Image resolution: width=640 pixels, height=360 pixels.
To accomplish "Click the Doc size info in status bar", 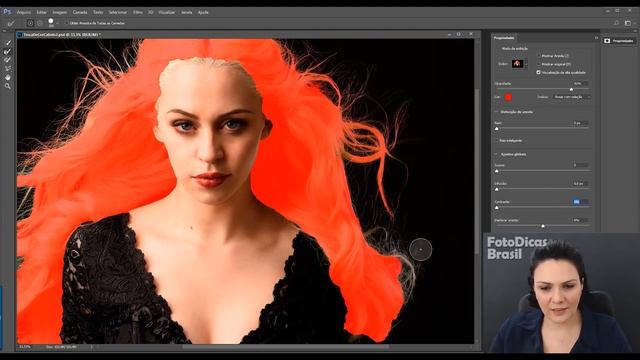I will coord(61,347).
